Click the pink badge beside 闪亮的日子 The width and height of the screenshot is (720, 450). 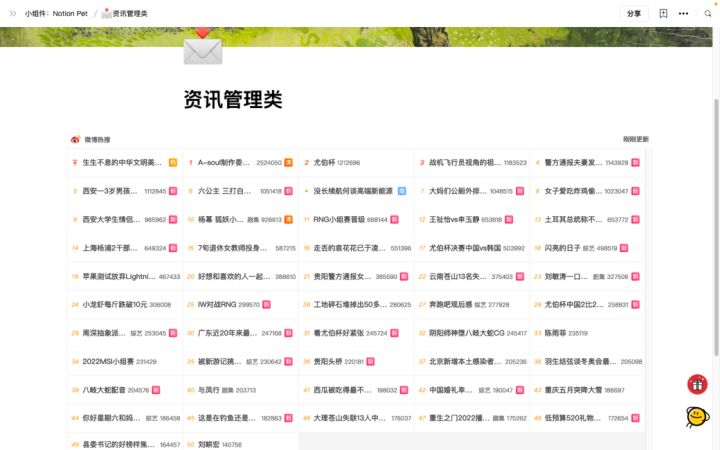[x=624, y=248]
